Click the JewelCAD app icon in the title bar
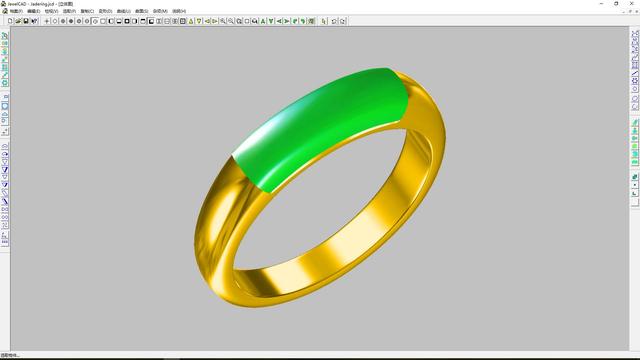The height and width of the screenshot is (360, 640). point(4,4)
